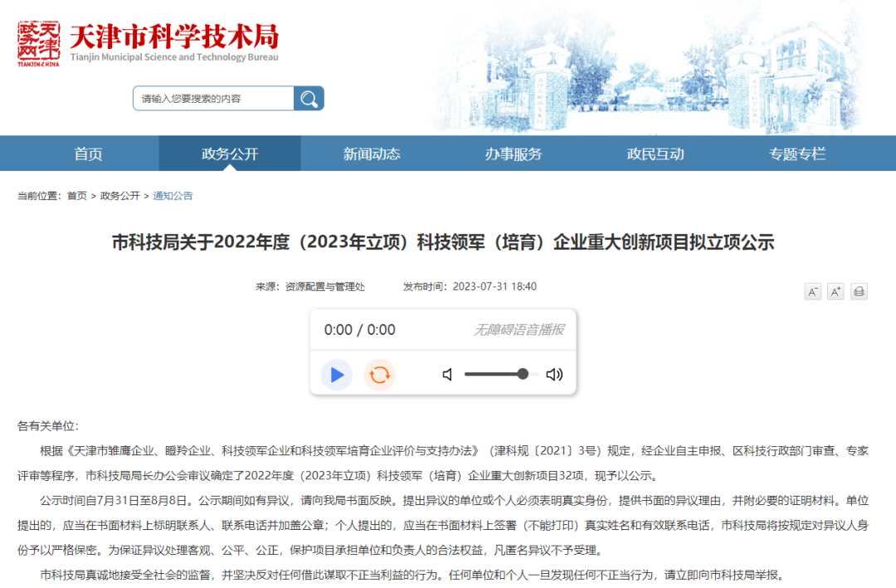Open the 新闻动态 navigation tab
This screenshot has height=588, width=896.
[372, 153]
